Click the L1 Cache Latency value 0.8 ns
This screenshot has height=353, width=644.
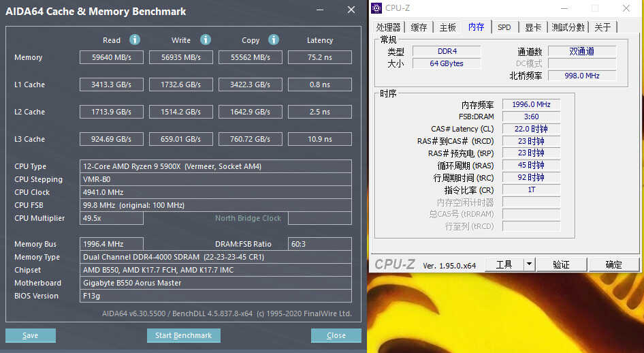coord(319,85)
